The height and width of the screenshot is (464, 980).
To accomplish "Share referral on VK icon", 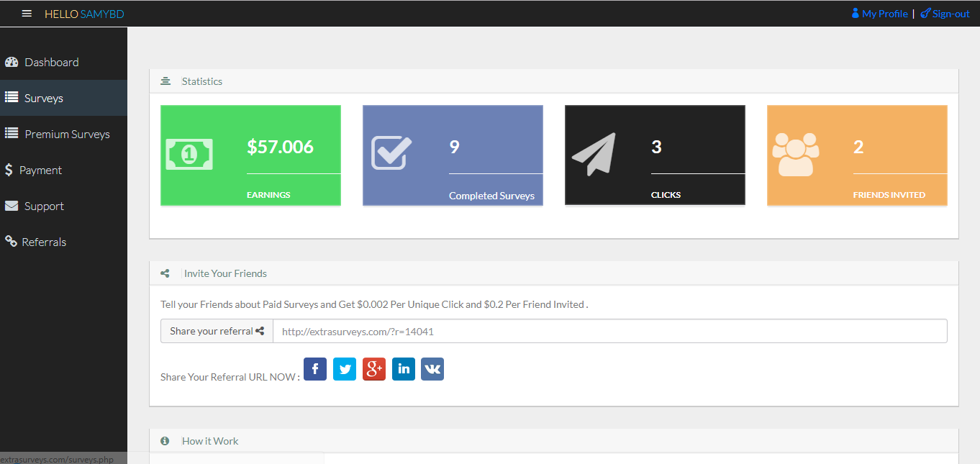I will [432, 369].
